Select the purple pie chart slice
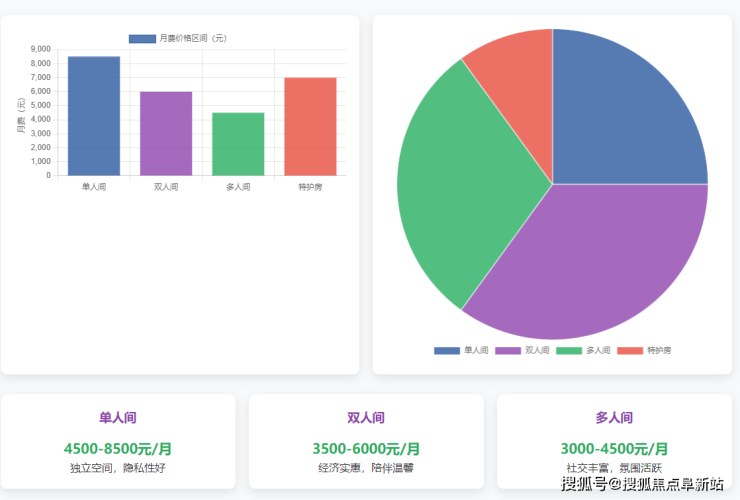 pos(590,260)
